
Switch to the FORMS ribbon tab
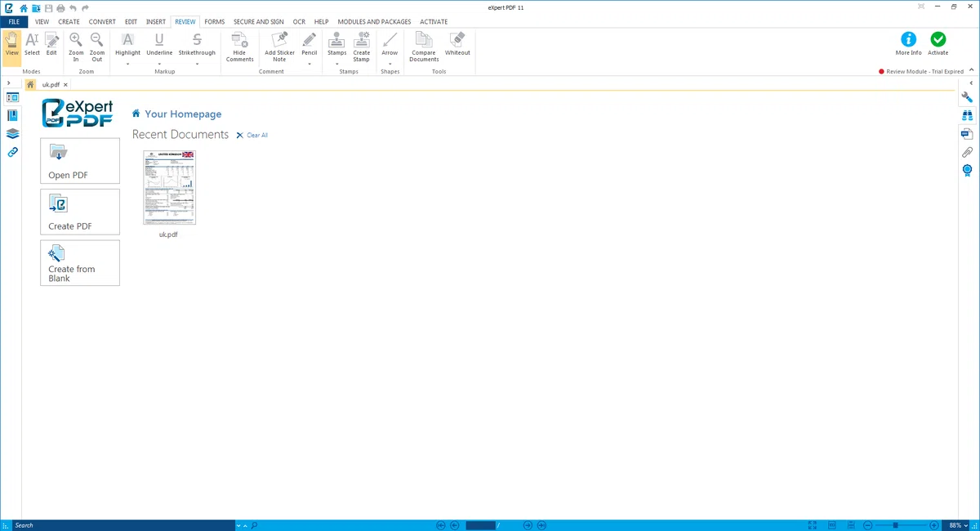pos(215,21)
